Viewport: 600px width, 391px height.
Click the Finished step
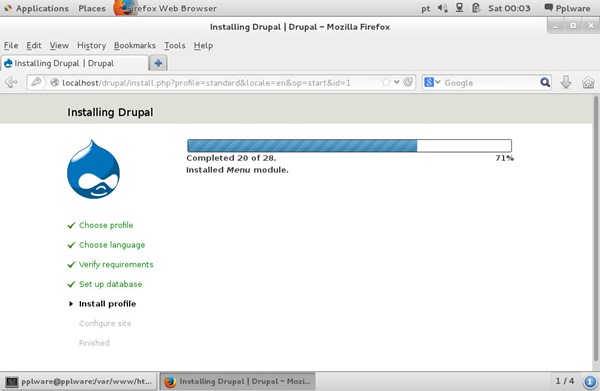[94, 343]
